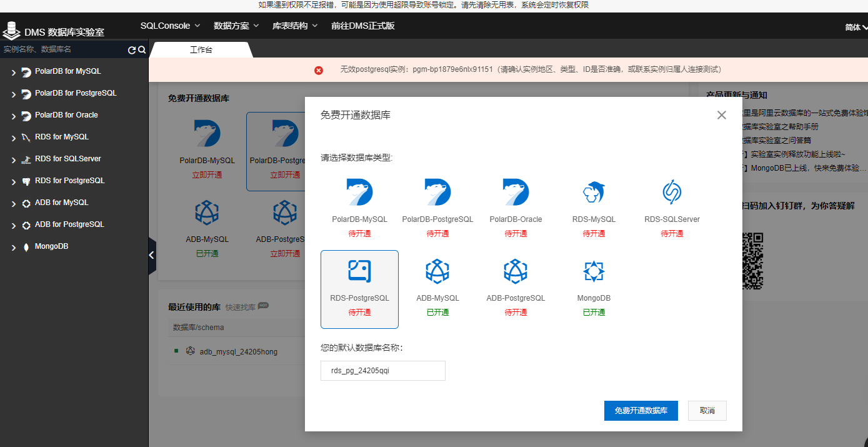868x447 pixels.
Task: Select ADB-MySQL icon in dialog
Action: tap(437, 271)
